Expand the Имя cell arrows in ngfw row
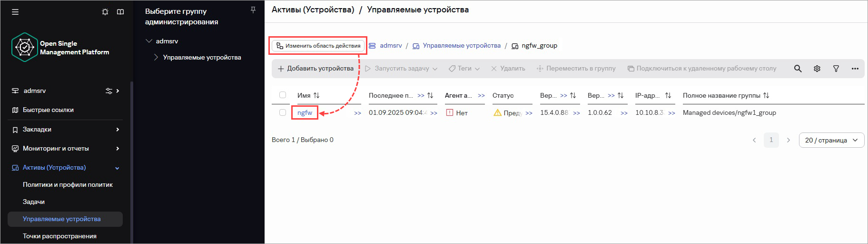Image resolution: width=868 pixels, height=244 pixels. tap(358, 113)
